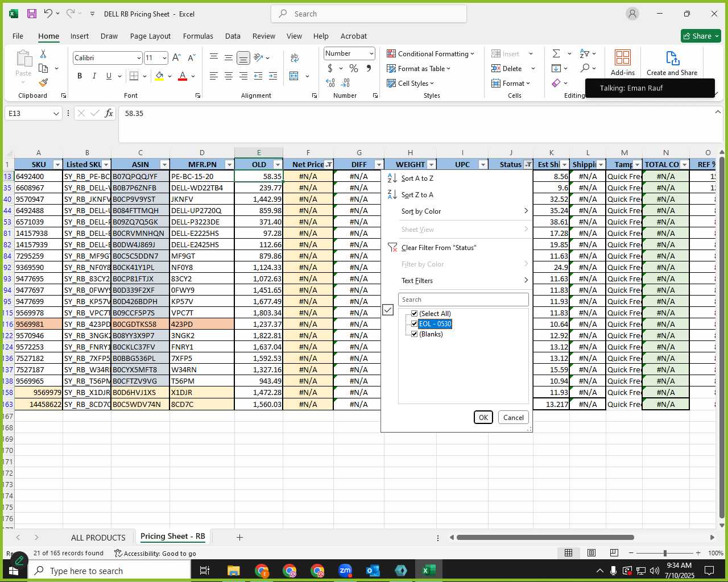Switch to Page Layout view icon
728x582 pixels.
[x=591, y=552]
